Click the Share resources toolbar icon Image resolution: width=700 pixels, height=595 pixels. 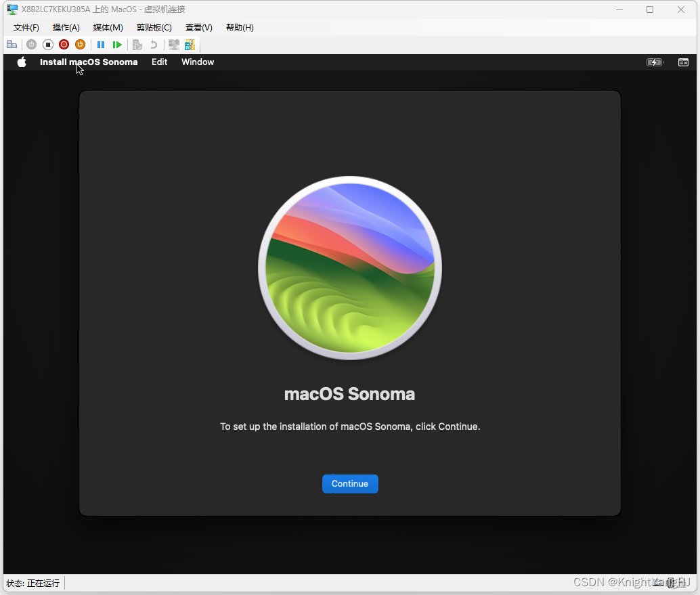190,45
